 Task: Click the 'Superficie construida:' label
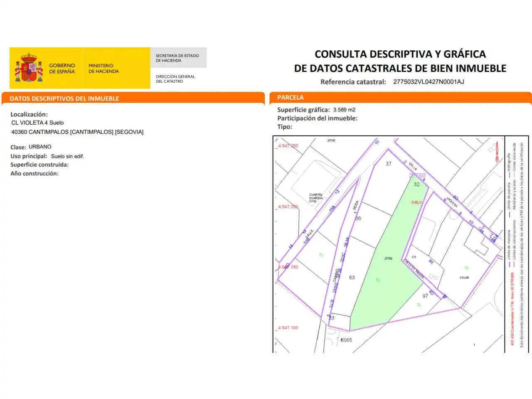tap(39, 165)
